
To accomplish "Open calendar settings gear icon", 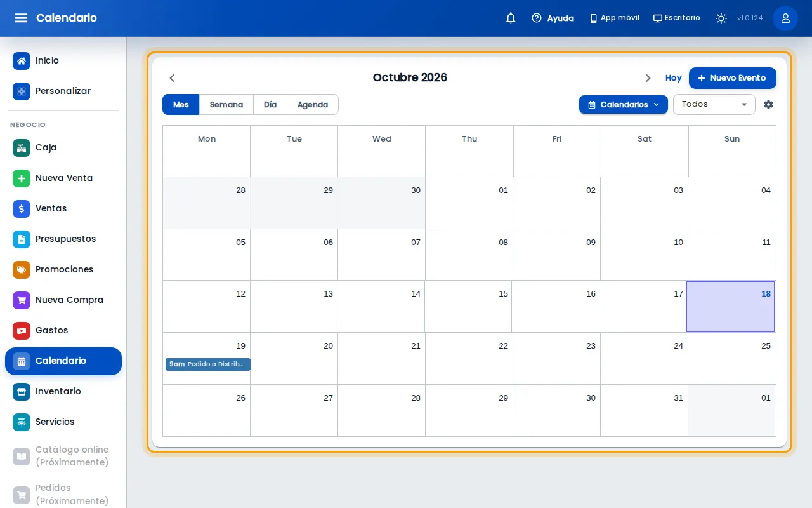I will [768, 105].
